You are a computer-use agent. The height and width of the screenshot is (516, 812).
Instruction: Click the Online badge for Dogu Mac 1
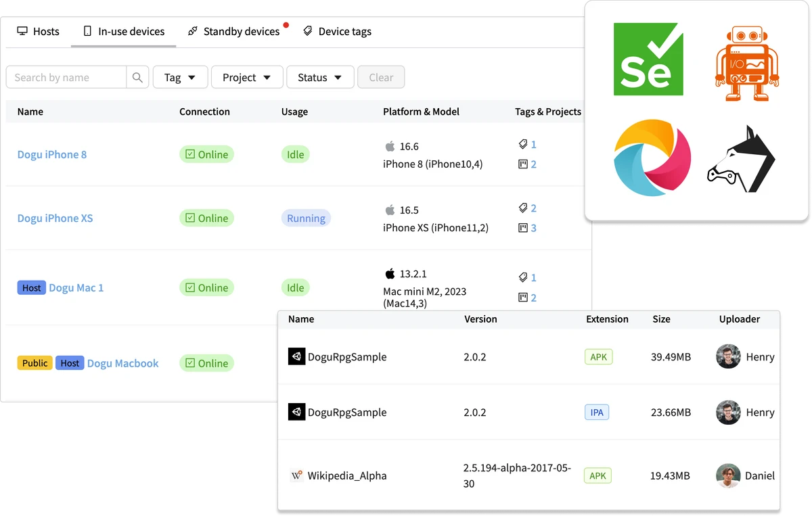click(206, 287)
